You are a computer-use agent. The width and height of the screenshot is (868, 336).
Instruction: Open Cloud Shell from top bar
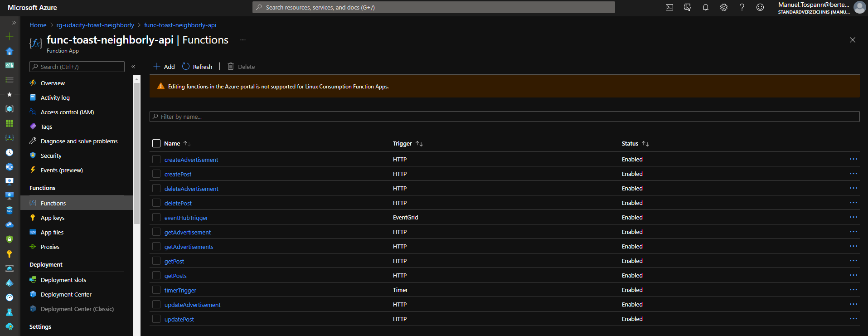pyautogui.click(x=669, y=7)
